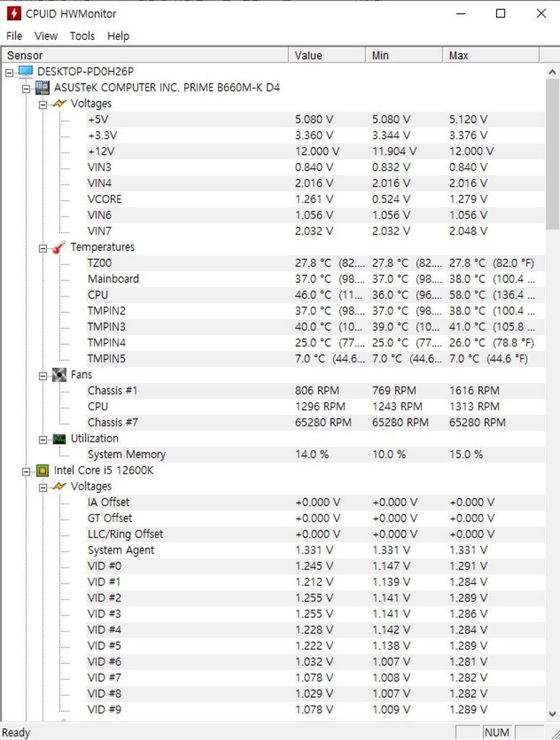The image size is (560, 740).
Task: Select the CPU fan row
Action: coord(315,407)
